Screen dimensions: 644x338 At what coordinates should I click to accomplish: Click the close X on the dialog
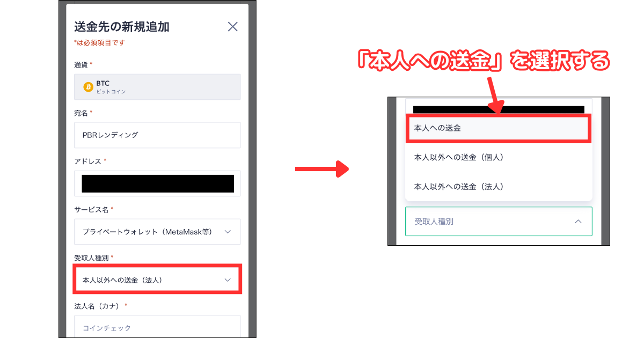point(232,26)
